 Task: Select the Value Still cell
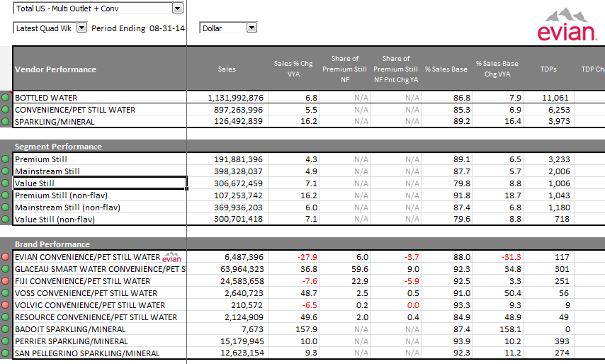(x=99, y=183)
